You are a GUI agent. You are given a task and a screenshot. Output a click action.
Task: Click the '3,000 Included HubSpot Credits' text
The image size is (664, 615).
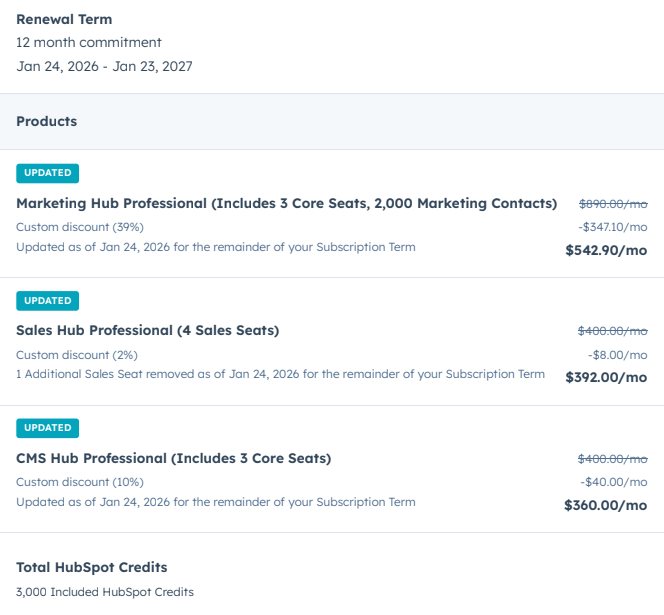point(105,592)
